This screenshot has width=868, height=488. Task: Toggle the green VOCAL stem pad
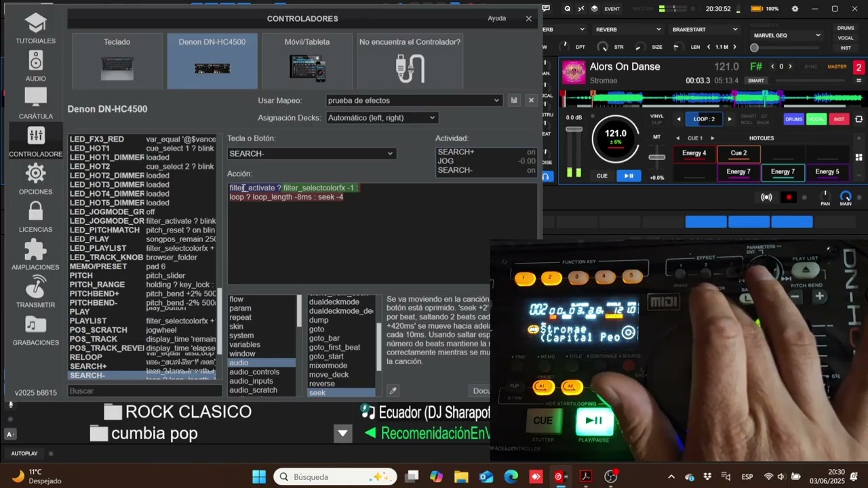pos(816,119)
